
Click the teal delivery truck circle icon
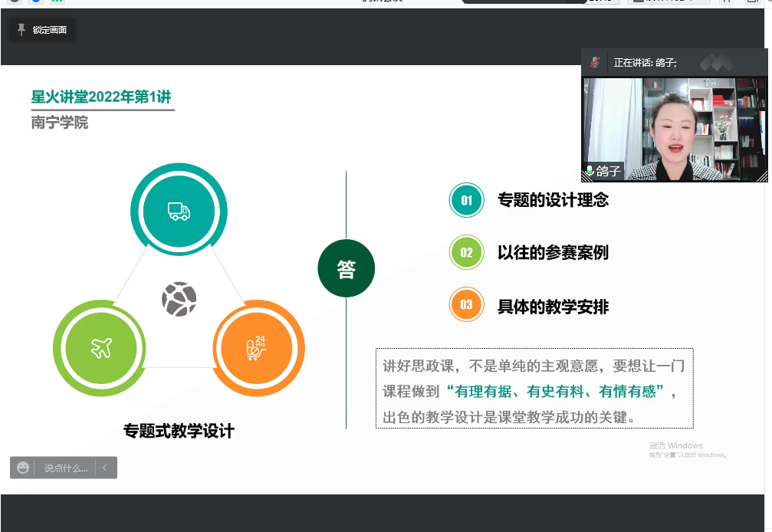click(x=179, y=211)
